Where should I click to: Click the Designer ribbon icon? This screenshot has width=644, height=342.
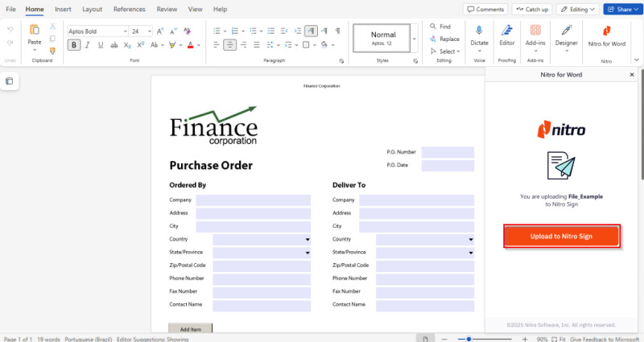tap(567, 35)
